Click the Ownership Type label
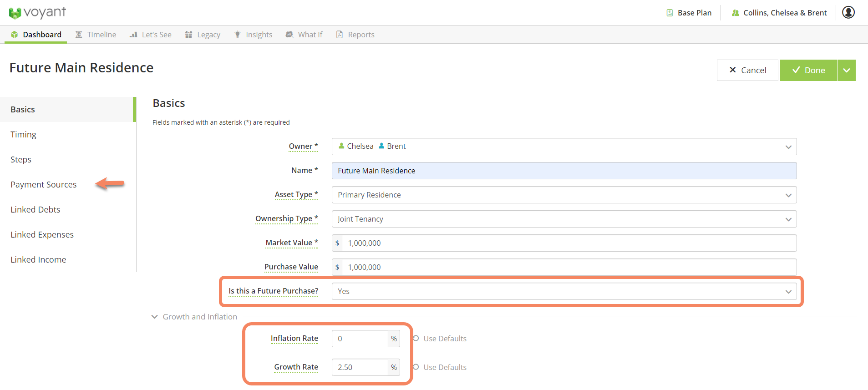The image size is (868, 390). point(287,218)
